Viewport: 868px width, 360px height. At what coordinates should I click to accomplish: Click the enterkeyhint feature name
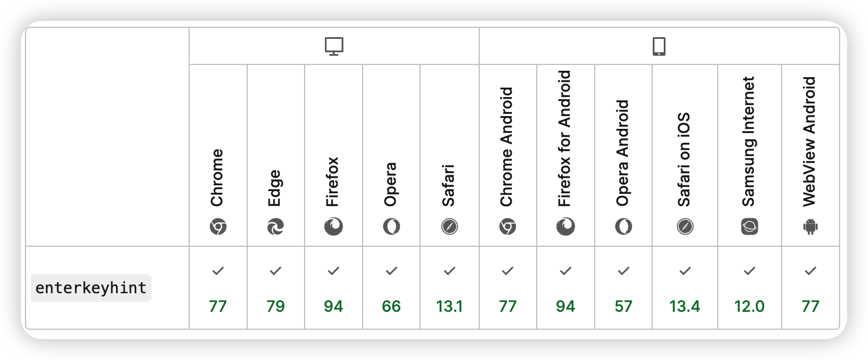point(91,288)
